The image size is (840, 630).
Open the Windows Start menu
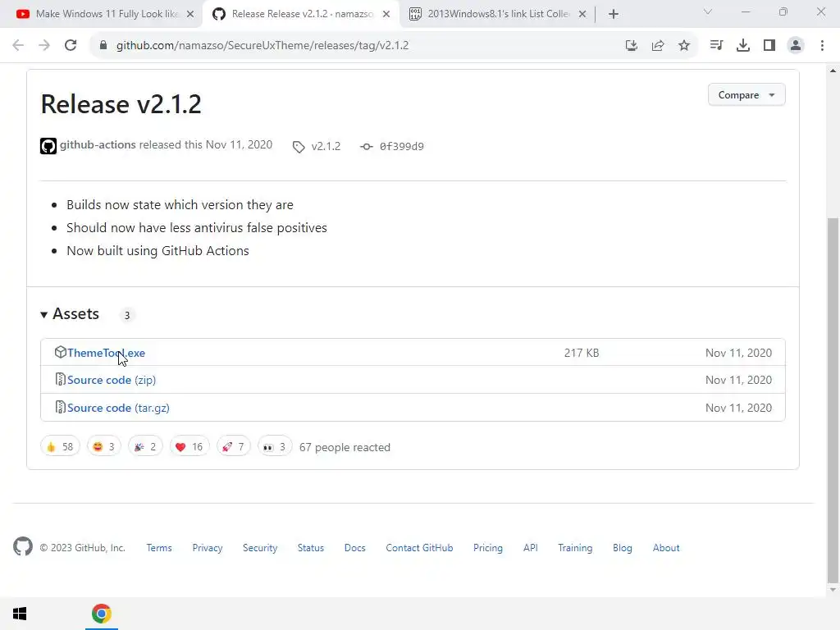(x=20, y=614)
